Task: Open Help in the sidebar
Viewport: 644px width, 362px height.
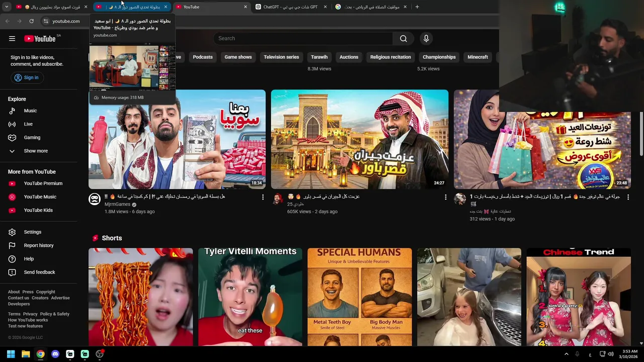Action: [x=29, y=259]
